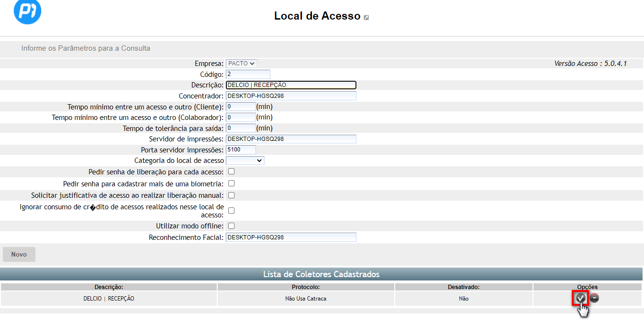Click the Código input field
The width and height of the screenshot is (644, 323).
(248, 74)
